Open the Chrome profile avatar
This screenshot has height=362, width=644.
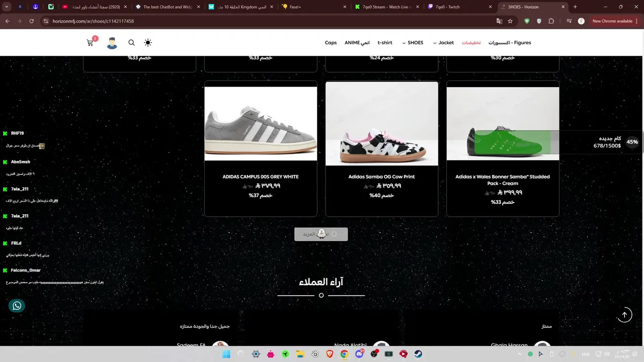(581, 21)
